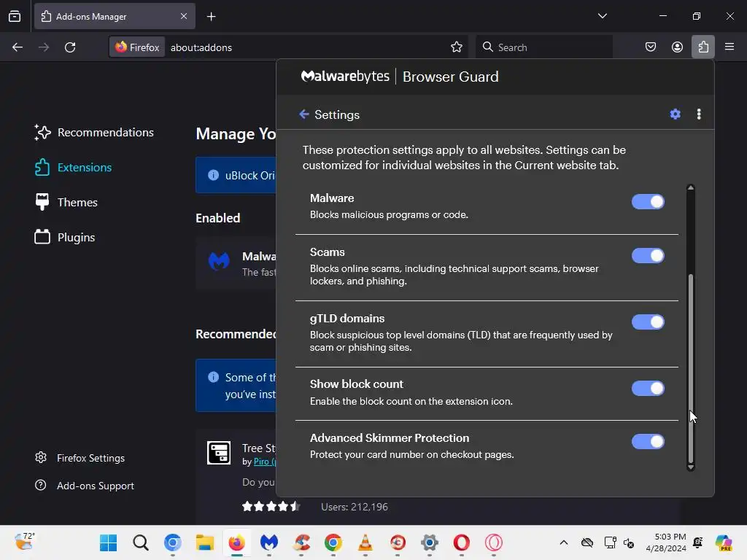Click the Firefox identity badge in URL bar
The width and height of the screenshot is (747, 560).
click(137, 47)
